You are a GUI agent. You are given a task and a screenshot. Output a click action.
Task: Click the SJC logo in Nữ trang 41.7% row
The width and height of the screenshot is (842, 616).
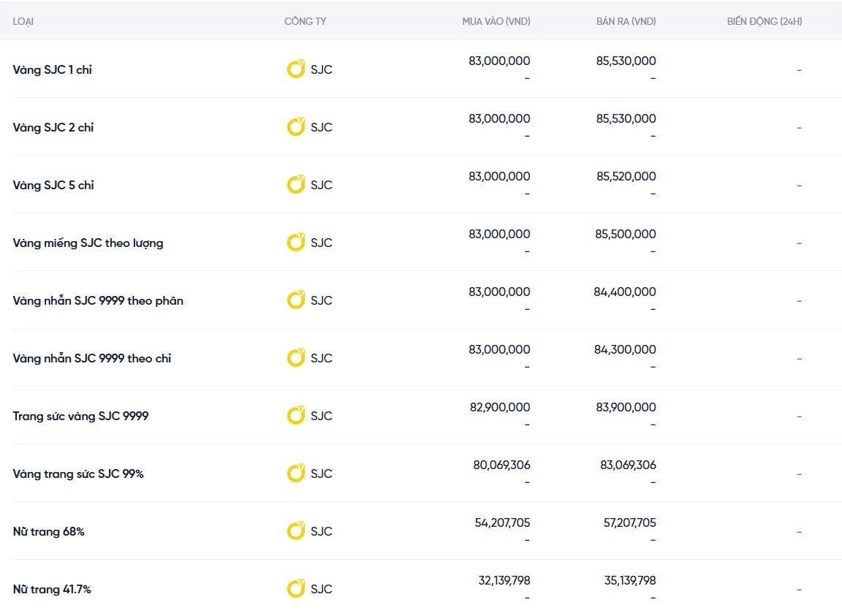295,589
